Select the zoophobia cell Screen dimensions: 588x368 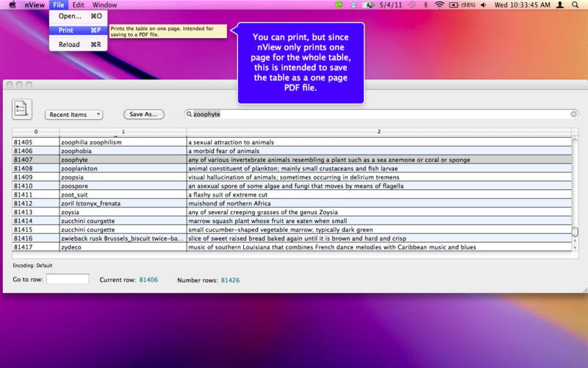tap(123, 151)
